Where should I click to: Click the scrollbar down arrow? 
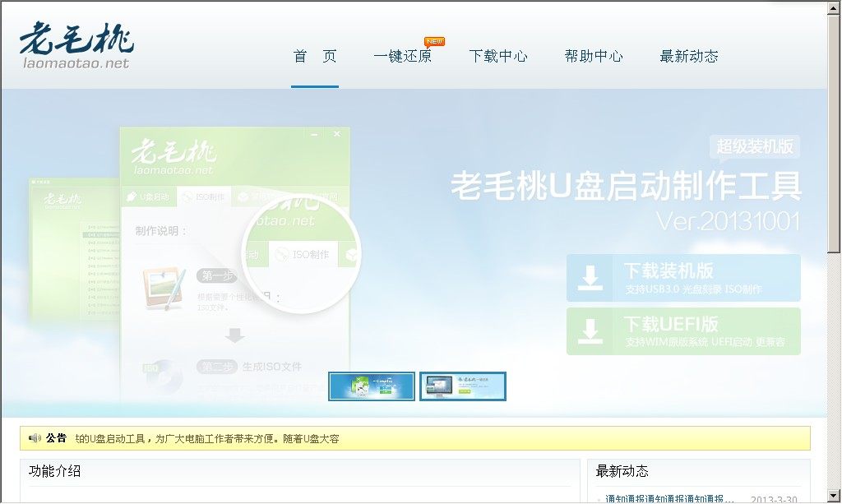coord(834,496)
